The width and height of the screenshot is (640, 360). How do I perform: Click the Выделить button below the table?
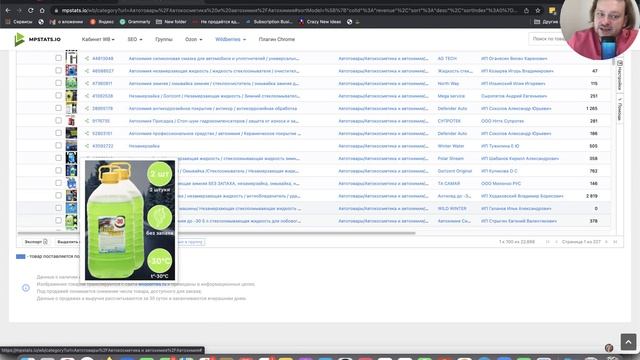pos(68,242)
